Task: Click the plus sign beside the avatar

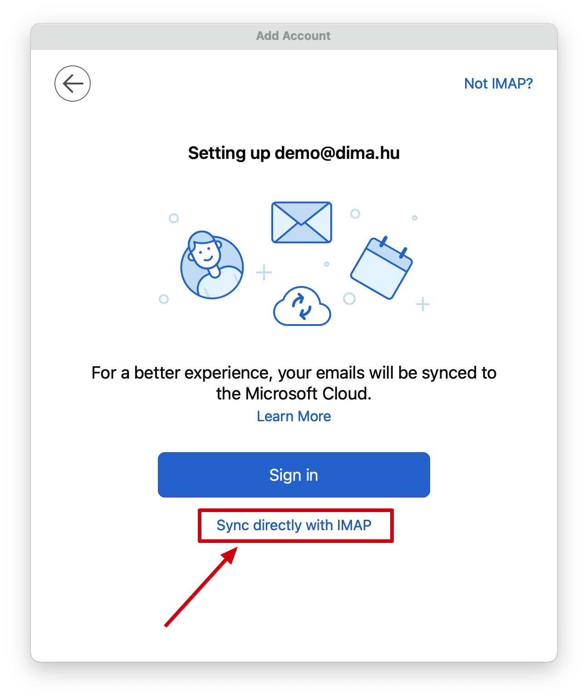Action: click(264, 272)
